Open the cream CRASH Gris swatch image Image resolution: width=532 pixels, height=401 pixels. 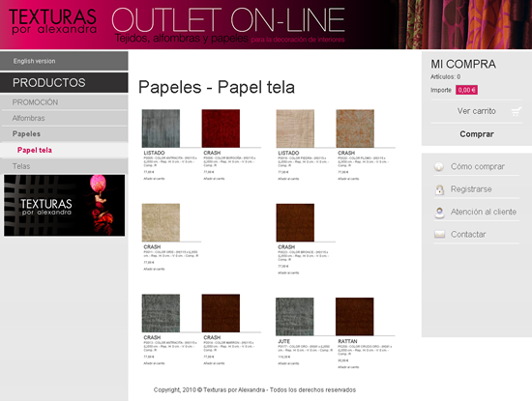[x=161, y=222]
